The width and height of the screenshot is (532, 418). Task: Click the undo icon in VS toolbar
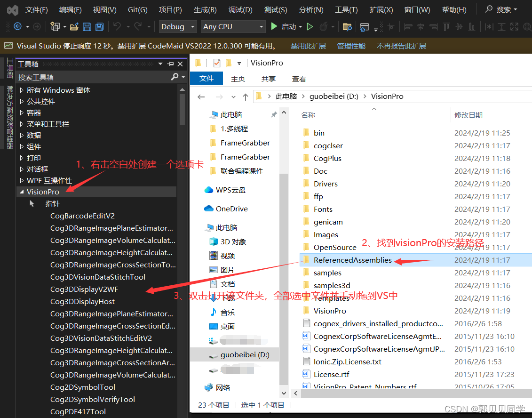pyautogui.click(x=117, y=26)
